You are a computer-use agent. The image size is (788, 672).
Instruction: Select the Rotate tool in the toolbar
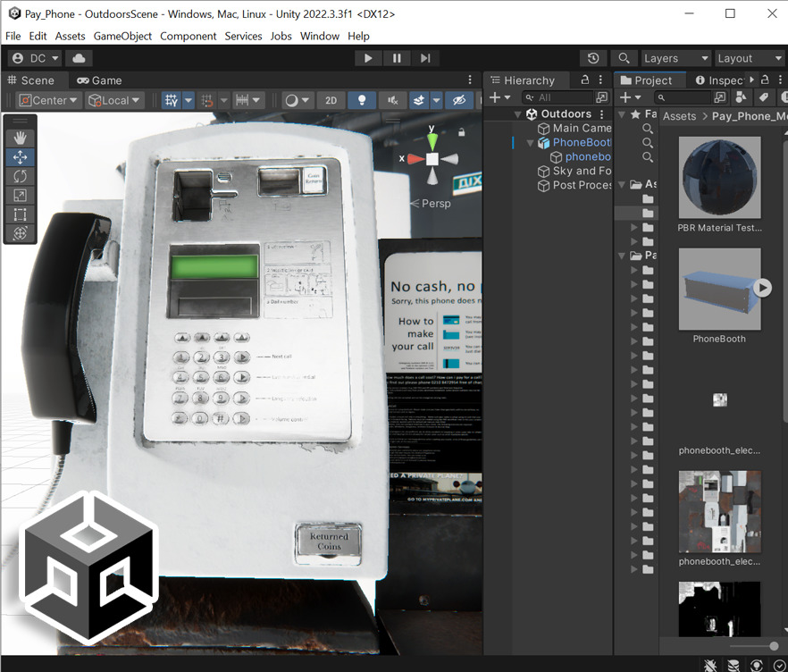20,176
